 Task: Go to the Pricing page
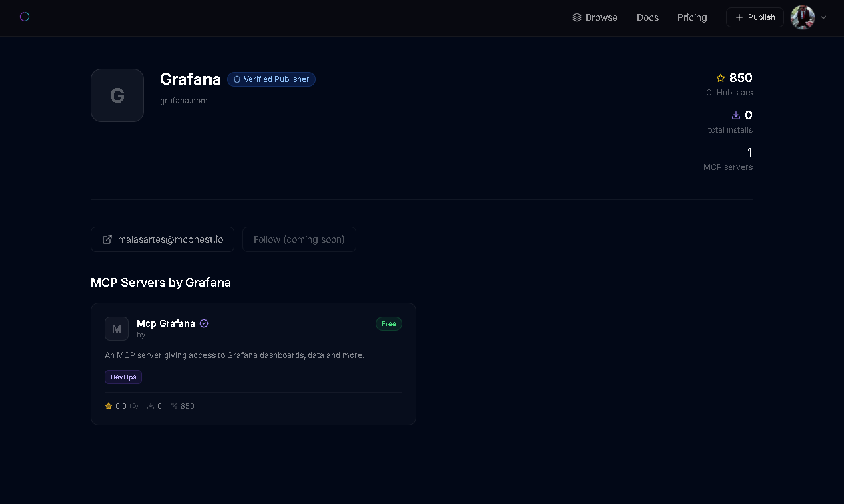tap(692, 17)
